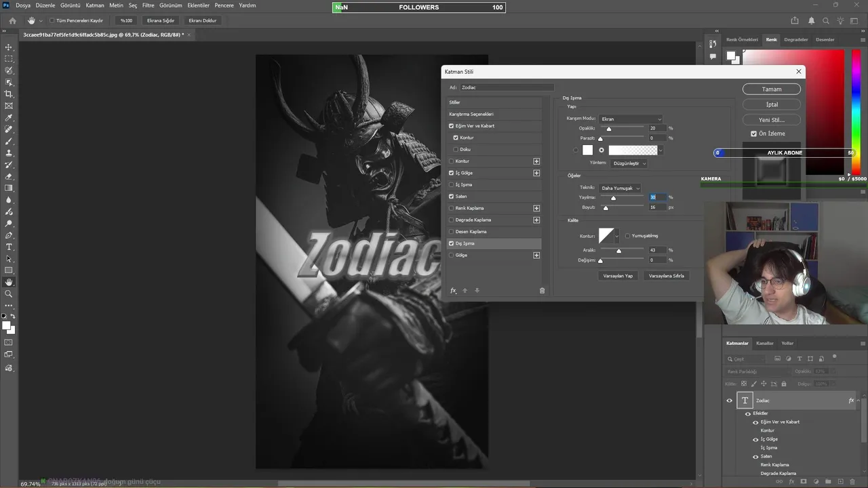Delete effect with Layer Style trash icon
Viewport: 868px width, 488px height.
[542, 291]
